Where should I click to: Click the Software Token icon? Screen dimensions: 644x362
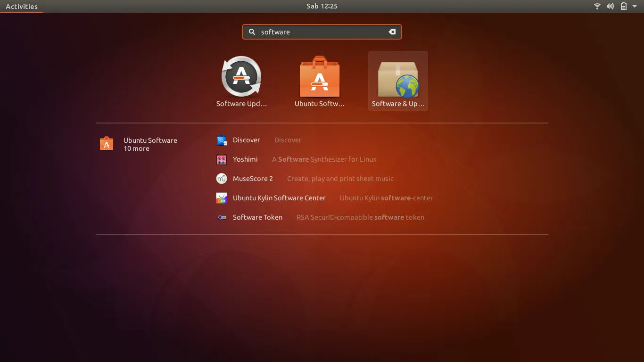(x=222, y=217)
